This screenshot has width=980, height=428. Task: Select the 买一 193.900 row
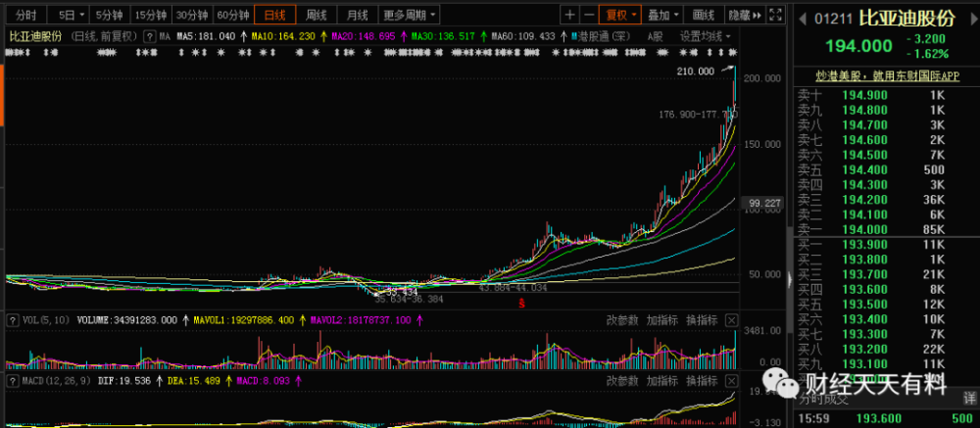point(884,244)
